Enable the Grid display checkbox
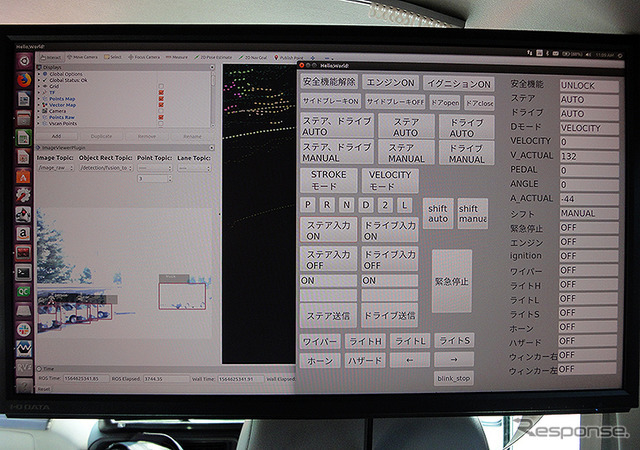The image size is (640, 450). click(161, 85)
